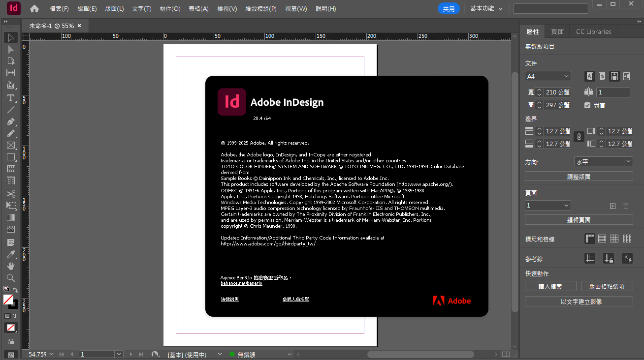Screen dimensions: 644x360
Task: Select the Hand tool
Action: pyautogui.click(x=11, y=266)
